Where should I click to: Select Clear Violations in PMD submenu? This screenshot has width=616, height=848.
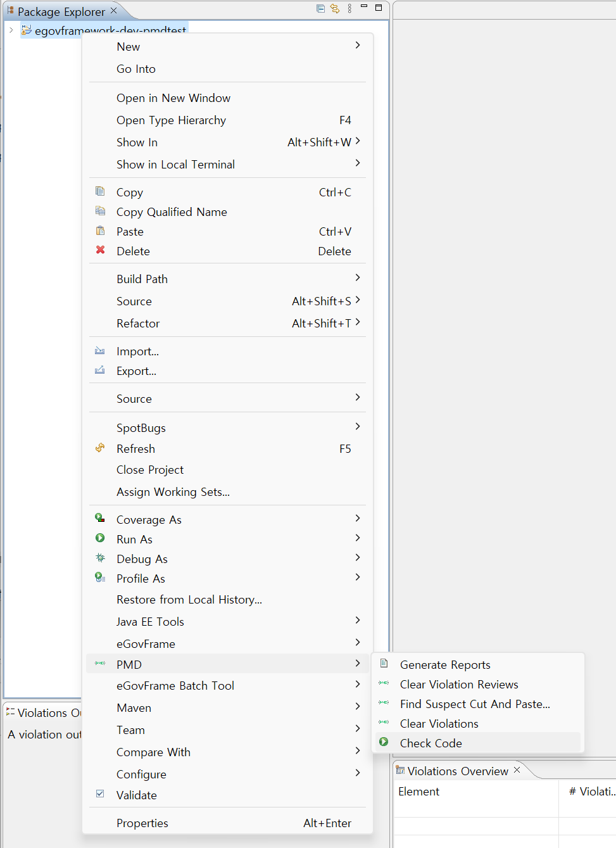click(439, 723)
